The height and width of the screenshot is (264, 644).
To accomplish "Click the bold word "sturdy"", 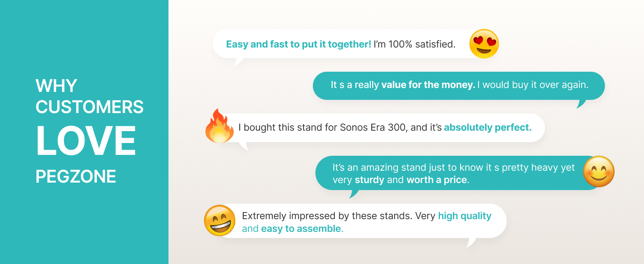I will pos(370,180).
